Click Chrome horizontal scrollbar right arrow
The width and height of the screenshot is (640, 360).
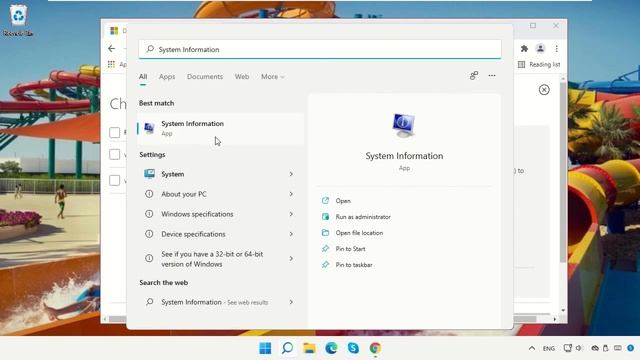[555, 319]
